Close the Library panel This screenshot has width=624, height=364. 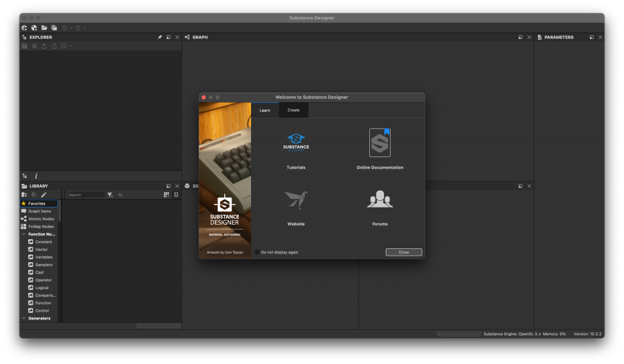[177, 186]
